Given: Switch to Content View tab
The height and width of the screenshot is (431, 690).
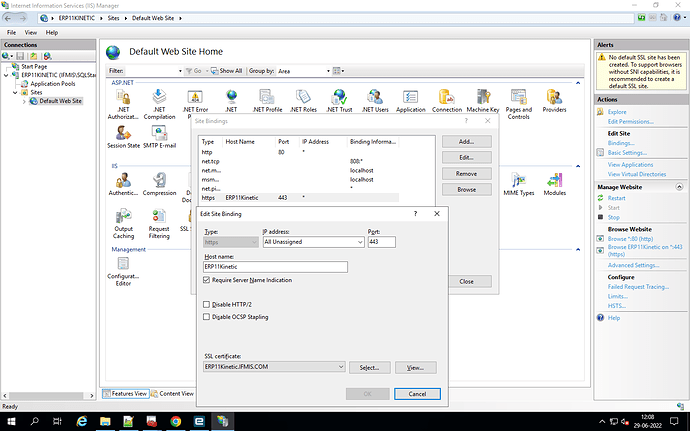Looking at the screenshot, I should 172,394.
